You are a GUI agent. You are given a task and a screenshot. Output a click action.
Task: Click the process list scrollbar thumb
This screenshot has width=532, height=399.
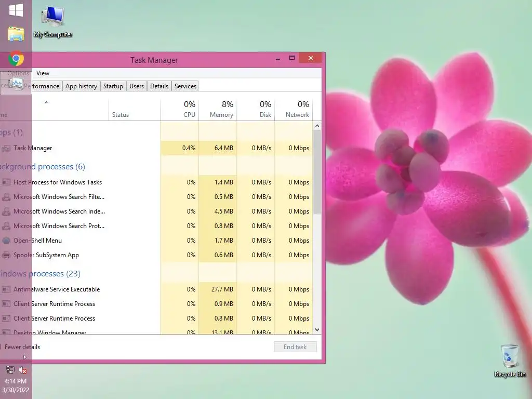[x=317, y=172]
